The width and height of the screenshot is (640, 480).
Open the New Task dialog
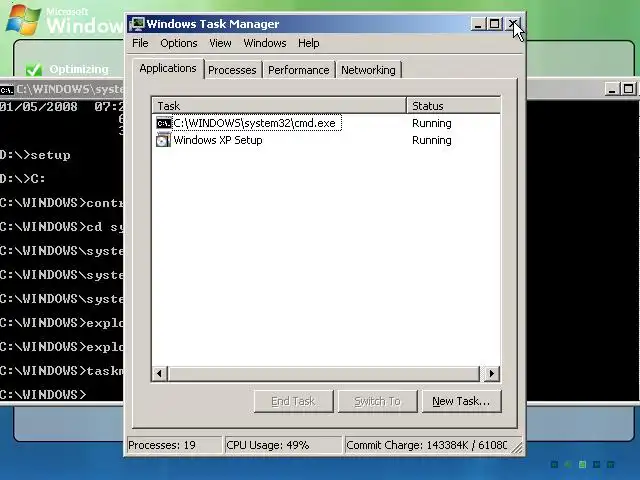[x=461, y=401]
